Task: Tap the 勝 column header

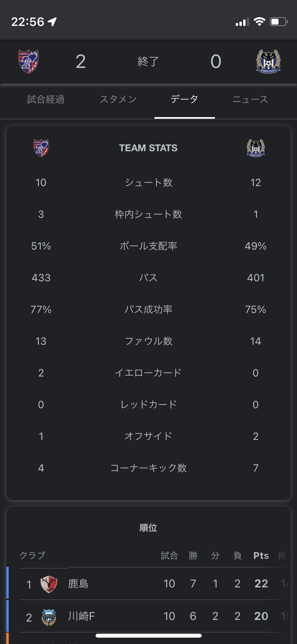Action: (193, 555)
